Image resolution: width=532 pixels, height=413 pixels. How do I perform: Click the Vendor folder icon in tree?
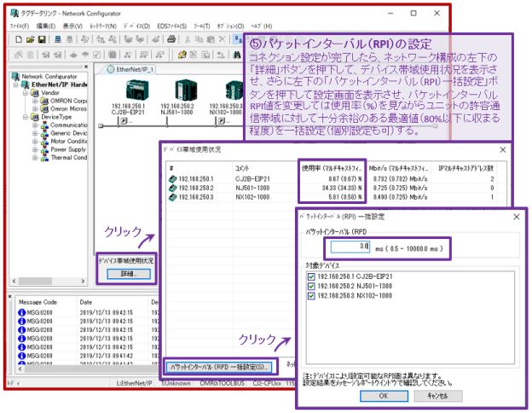pyautogui.click(x=35, y=93)
